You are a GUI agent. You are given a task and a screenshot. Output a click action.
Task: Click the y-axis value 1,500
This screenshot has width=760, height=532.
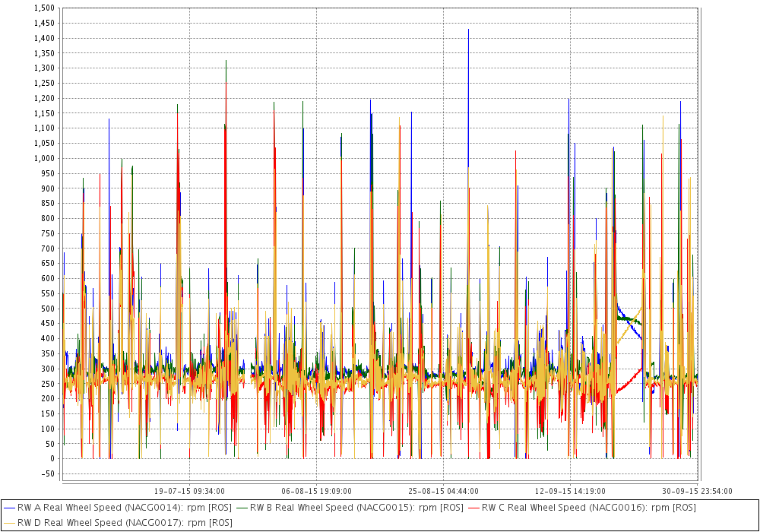(x=44, y=8)
